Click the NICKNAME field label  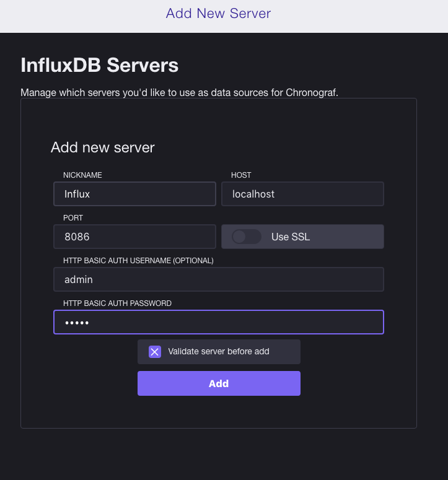tap(82, 175)
